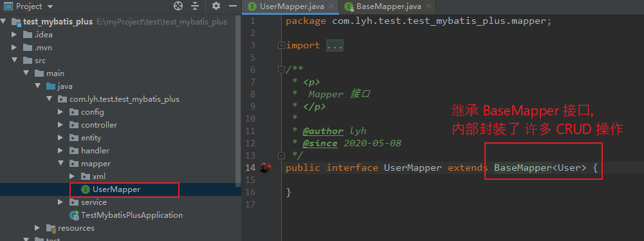This screenshot has height=241, width=644.
Task: Expand the controller package
Action: pyautogui.click(x=60, y=124)
